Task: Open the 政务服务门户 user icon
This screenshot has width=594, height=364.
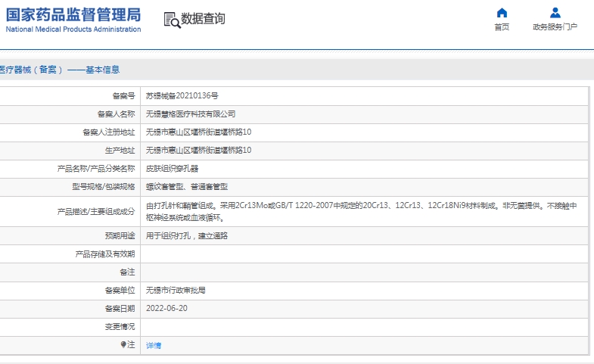Action: (x=555, y=13)
